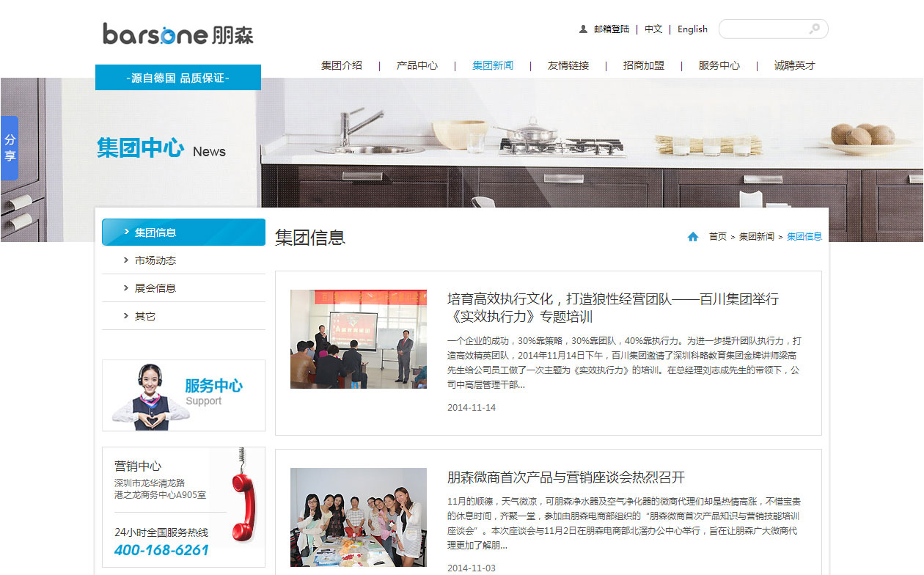The width and height of the screenshot is (924, 575).
Task: Click the user icon beside 邮箱登陆
Action: click(x=583, y=29)
